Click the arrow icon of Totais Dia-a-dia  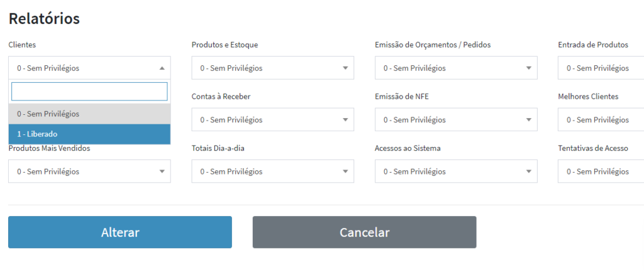(x=345, y=171)
